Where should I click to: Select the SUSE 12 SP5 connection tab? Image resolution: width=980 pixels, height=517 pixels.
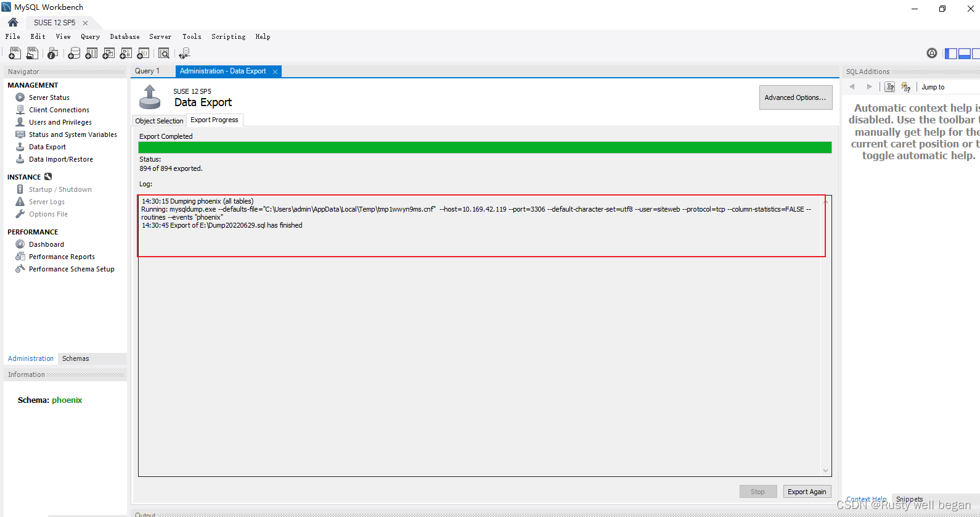click(54, 23)
